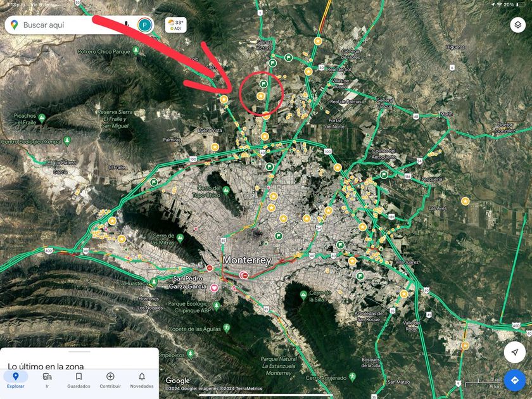
Task: Open the pink heart saved place
Action: (214, 288)
